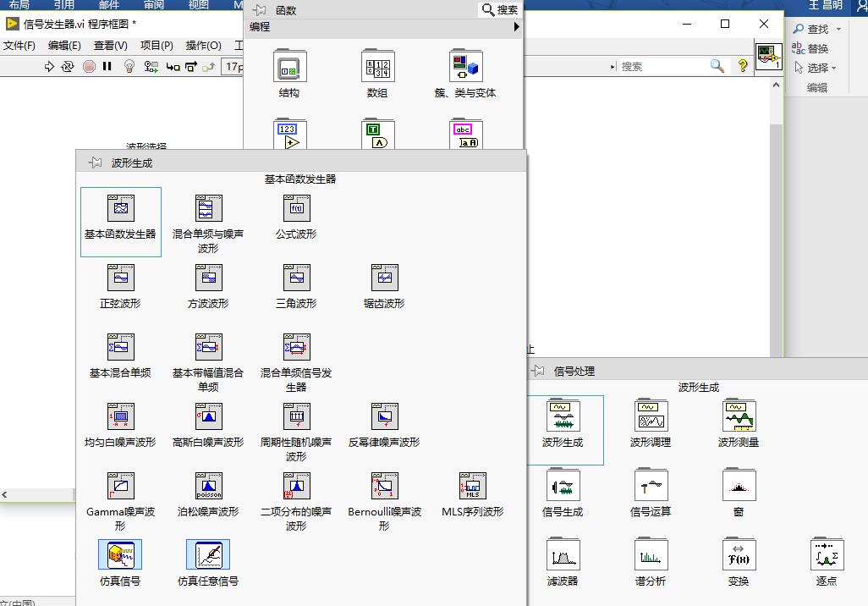Screen dimensions: 868x606
Task: Select the 正弦波形 waveform function
Action: (x=120, y=278)
